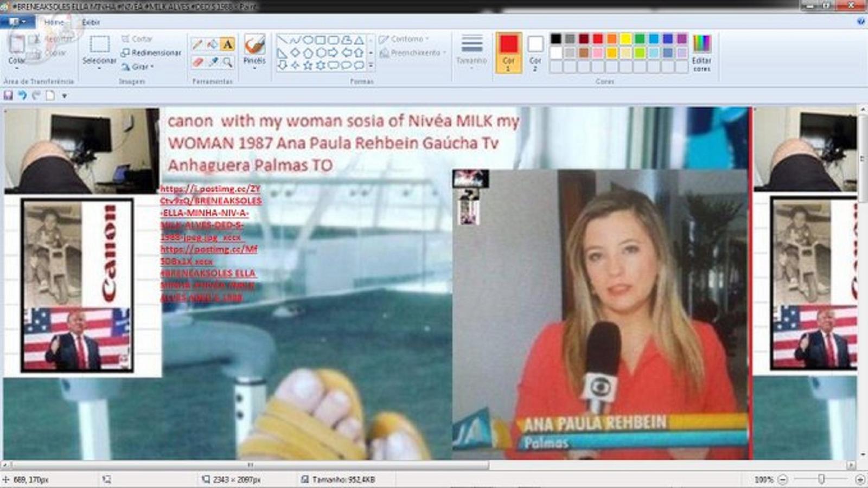Pick the pentagon shape in Formas
The width and height of the screenshot is (868, 488).
point(308,53)
